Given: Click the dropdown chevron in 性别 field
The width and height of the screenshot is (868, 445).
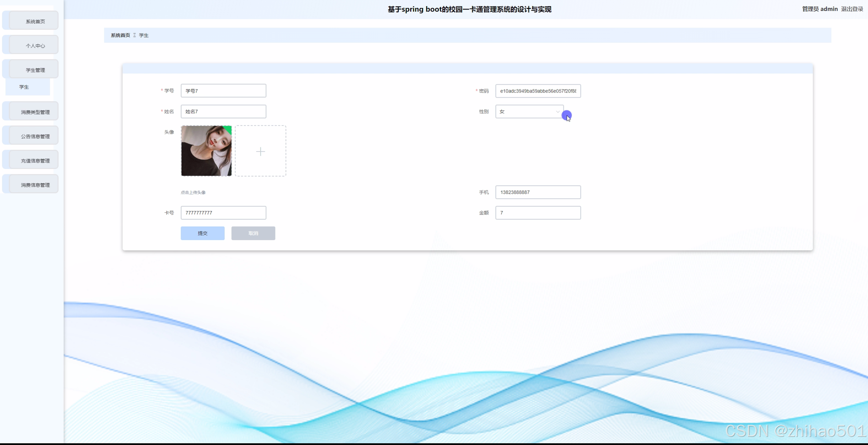Looking at the screenshot, I should (x=558, y=112).
